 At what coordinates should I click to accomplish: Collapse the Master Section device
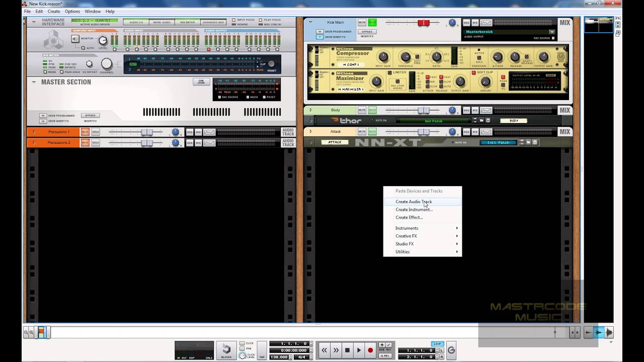(x=34, y=82)
